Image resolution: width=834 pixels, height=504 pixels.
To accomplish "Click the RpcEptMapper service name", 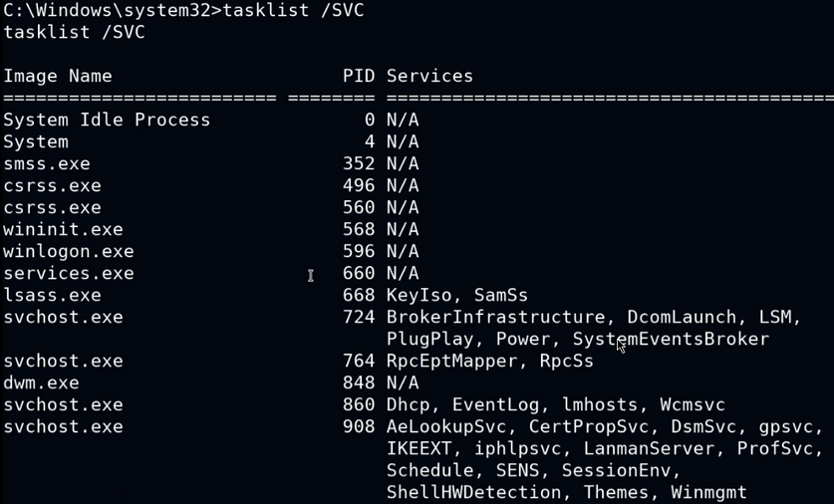I will coord(451,361).
